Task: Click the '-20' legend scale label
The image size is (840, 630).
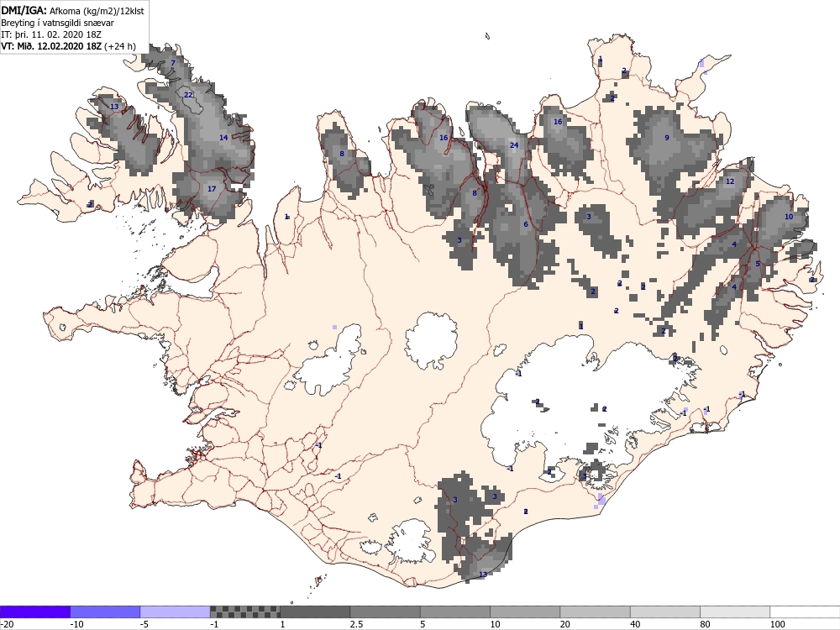Action: (7, 624)
